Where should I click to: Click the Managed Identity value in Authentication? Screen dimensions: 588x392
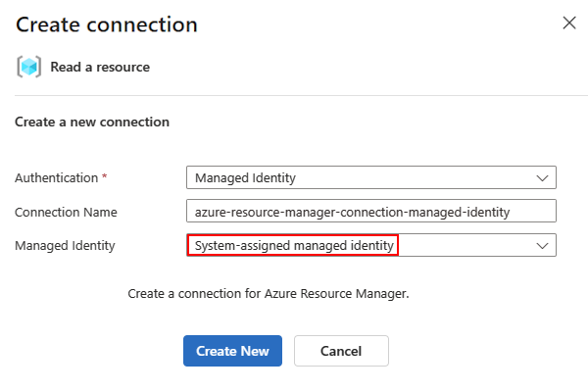(x=245, y=178)
